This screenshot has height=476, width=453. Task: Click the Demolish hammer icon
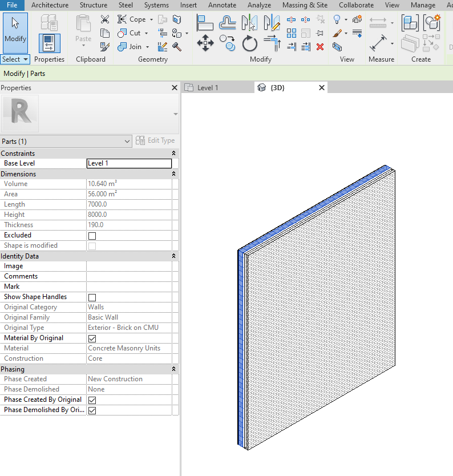tap(177, 47)
